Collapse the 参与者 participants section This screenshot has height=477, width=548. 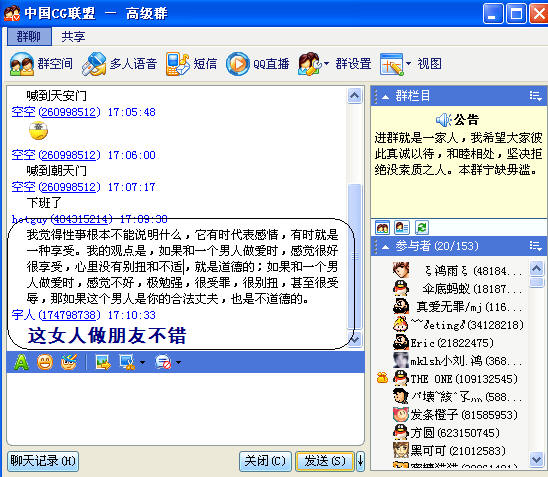coord(385,247)
